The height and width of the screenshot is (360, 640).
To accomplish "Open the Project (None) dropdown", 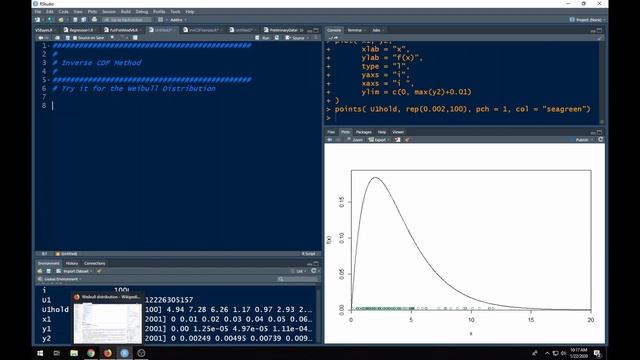I will tap(587, 20).
